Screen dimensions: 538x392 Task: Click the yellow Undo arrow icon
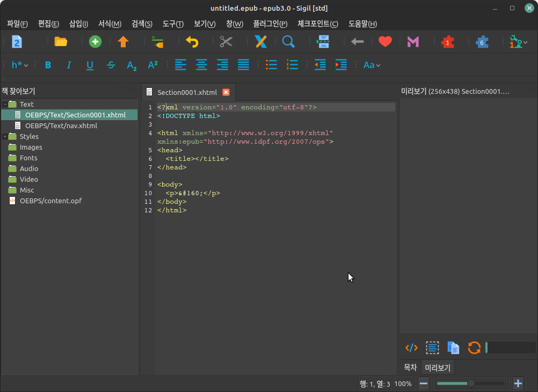(x=192, y=42)
